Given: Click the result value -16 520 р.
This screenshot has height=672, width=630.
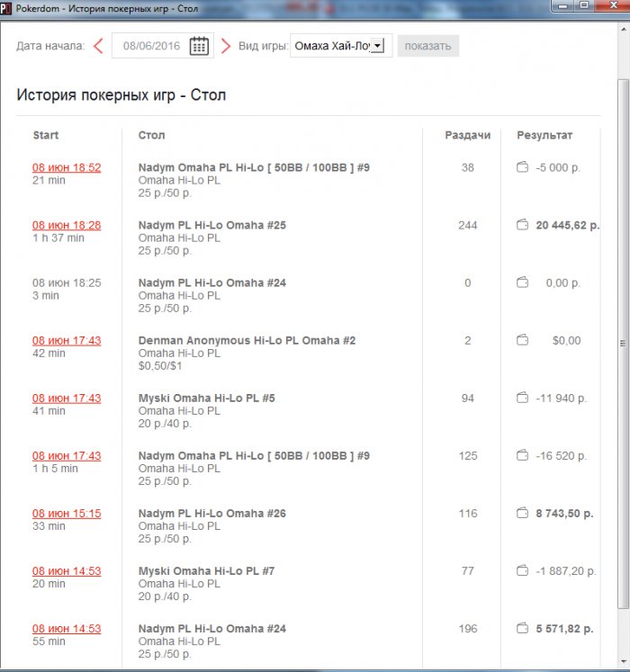Looking at the screenshot, I should coord(561,455).
